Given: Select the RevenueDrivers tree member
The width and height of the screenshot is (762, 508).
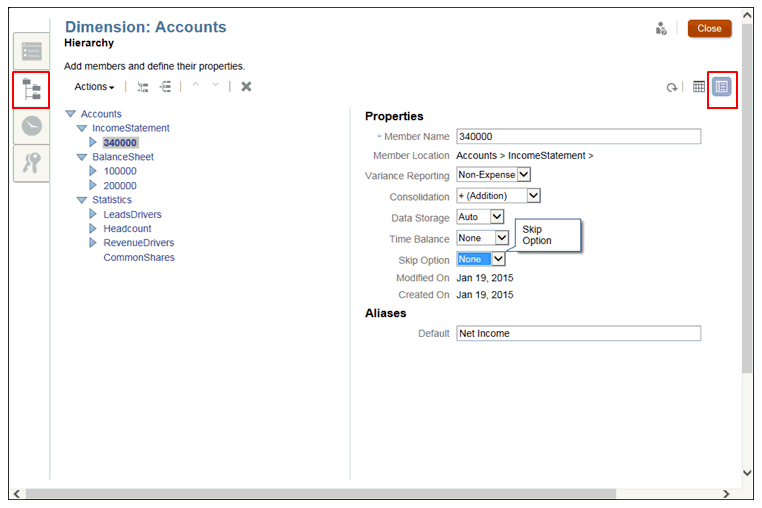Looking at the screenshot, I should click(x=139, y=243).
